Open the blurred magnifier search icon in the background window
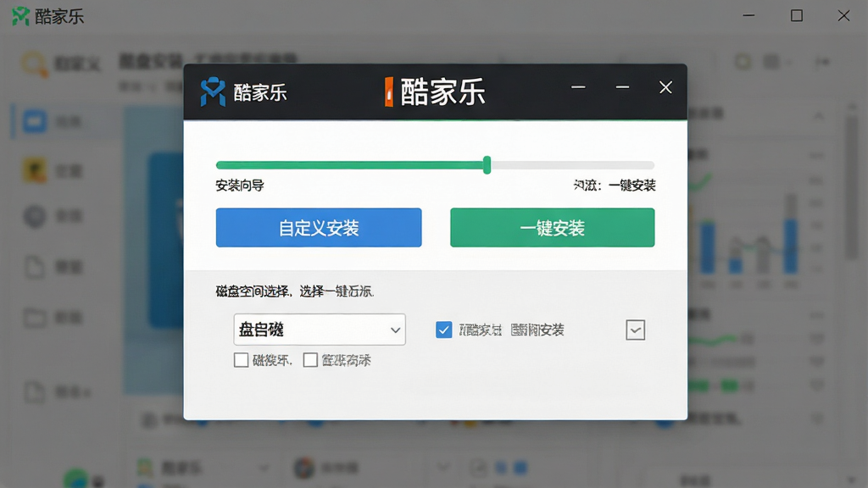868x488 pixels. pos(34,64)
